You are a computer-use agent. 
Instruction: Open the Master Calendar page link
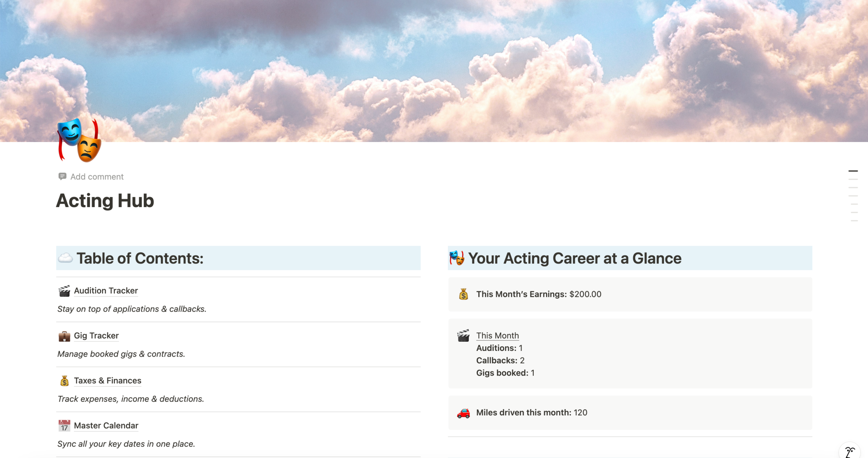point(106,426)
